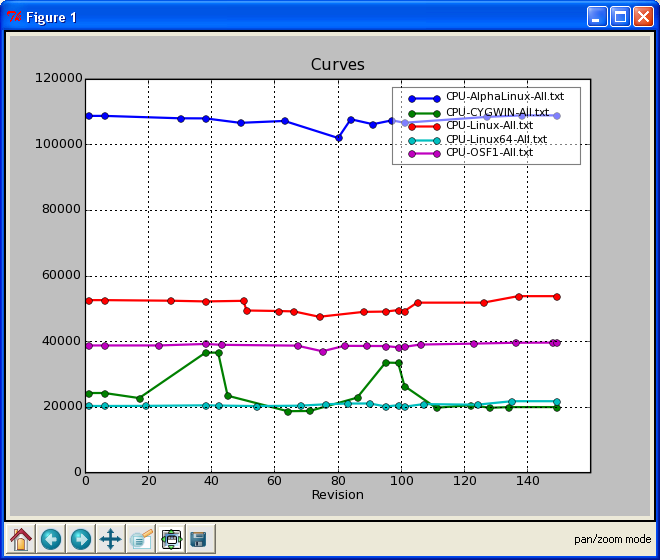
Task: Click the blue legend line marker
Action: 424,99
